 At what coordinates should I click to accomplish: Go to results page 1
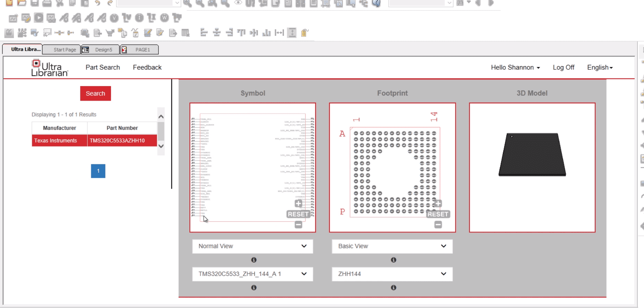click(x=98, y=171)
